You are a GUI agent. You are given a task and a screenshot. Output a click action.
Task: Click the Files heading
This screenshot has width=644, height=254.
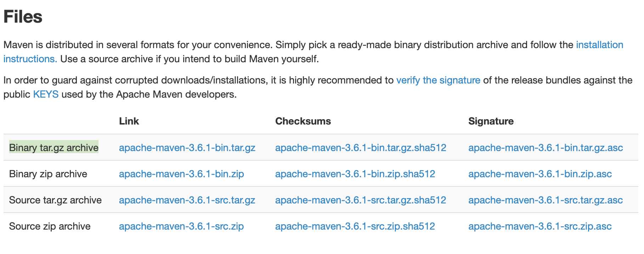pyautogui.click(x=23, y=17)
